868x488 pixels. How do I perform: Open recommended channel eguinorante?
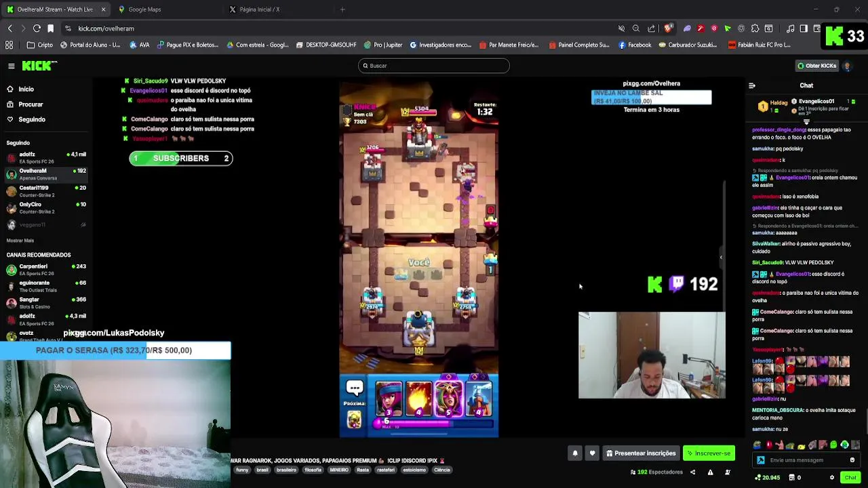click(46, 286)
